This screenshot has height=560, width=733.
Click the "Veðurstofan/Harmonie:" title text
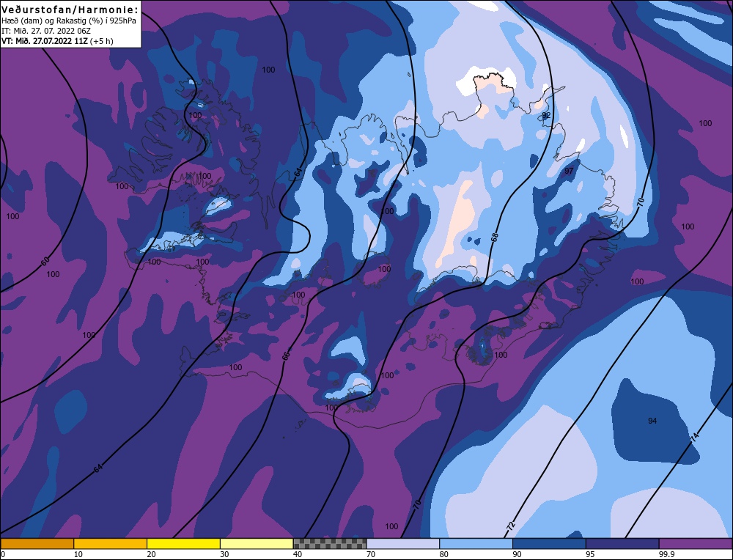tap(70, 10)
